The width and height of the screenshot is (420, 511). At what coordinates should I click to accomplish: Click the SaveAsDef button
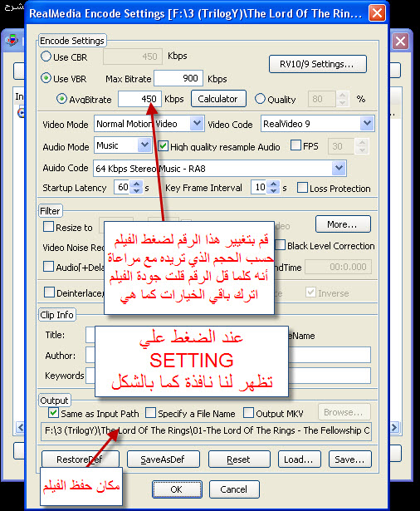[x=164, y=459]
